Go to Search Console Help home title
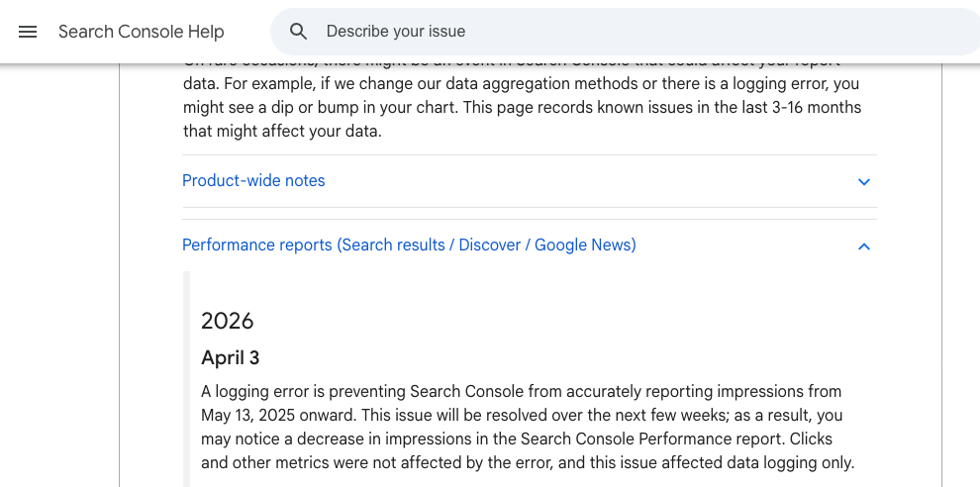980x487 pixels. click(x=141, y=32)
